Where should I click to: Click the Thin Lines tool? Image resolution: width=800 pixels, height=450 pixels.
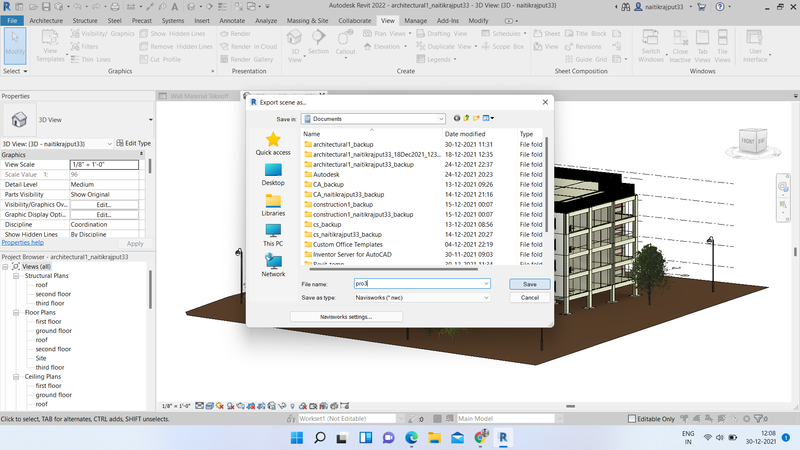coord(90,59)
